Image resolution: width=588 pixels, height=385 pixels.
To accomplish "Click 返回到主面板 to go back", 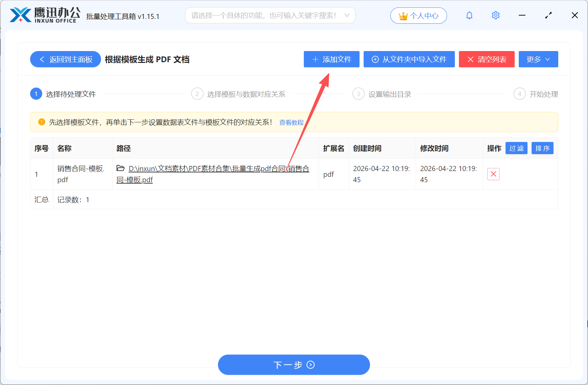I will (x=65, y=59).
